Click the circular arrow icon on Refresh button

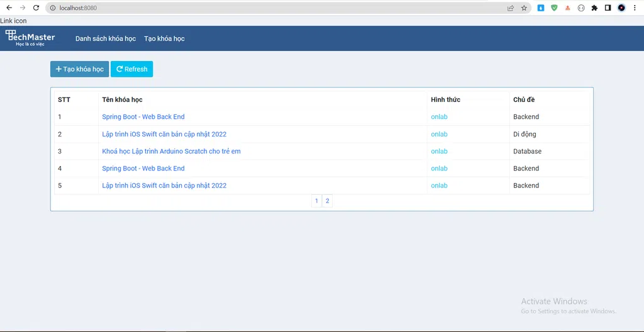coord(119,69)
